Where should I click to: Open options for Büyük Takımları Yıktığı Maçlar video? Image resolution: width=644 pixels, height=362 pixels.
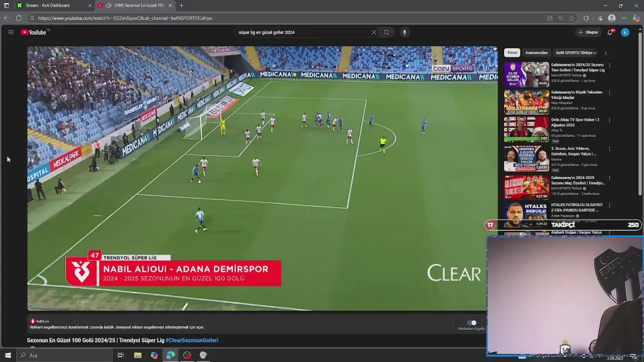[x=609, y=93]
